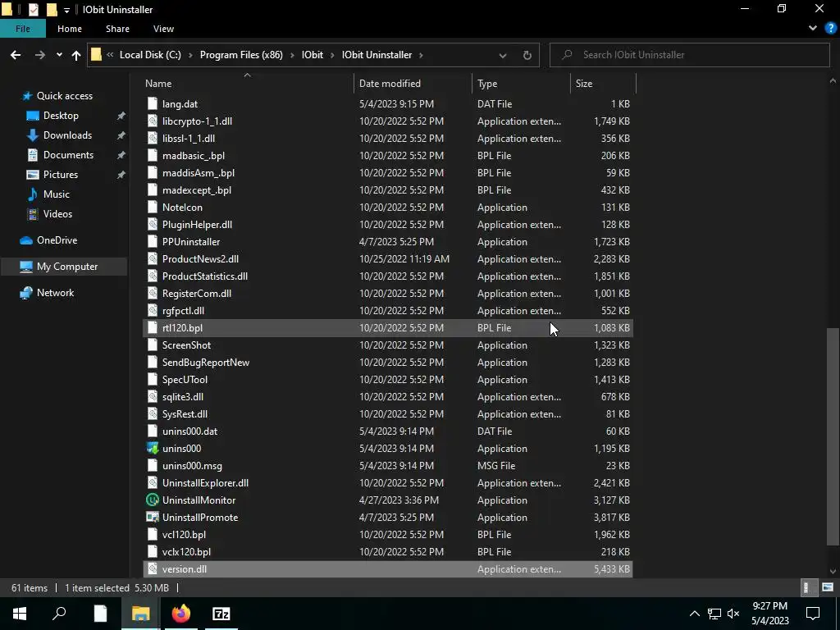Click the lang.dat file icon
Screen dimensions: 840x630
pos(153,104)
